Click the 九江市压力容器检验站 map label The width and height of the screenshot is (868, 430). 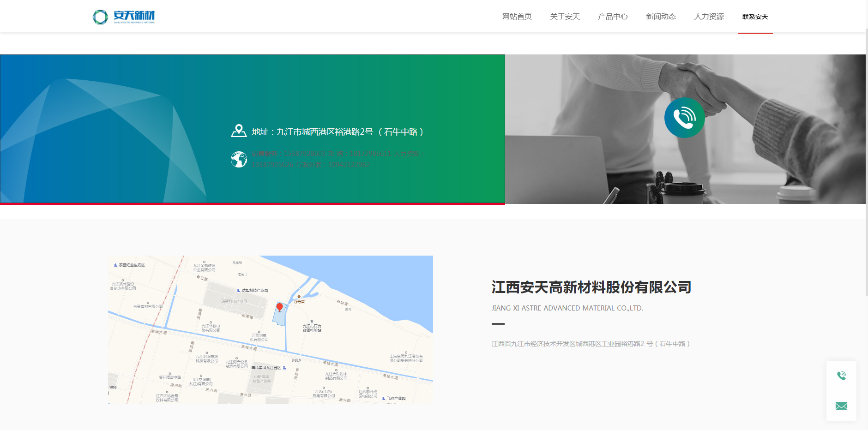coord(312,328)
